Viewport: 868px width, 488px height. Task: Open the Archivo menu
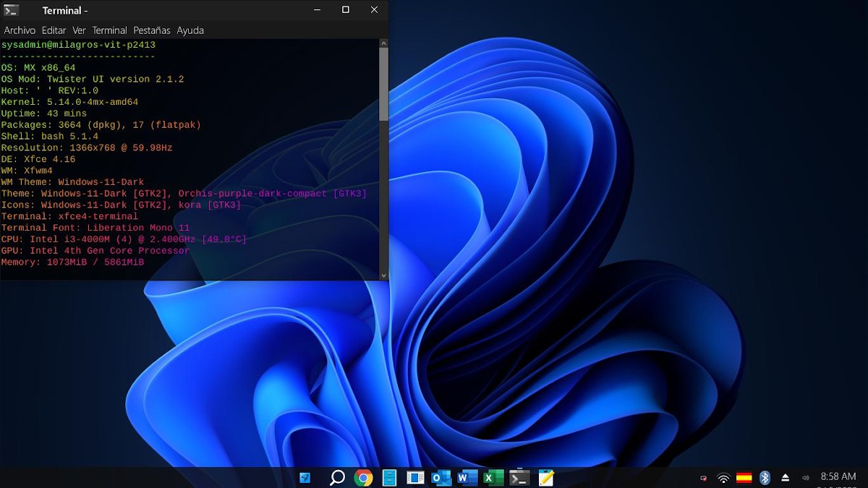[x=20, y=30]
